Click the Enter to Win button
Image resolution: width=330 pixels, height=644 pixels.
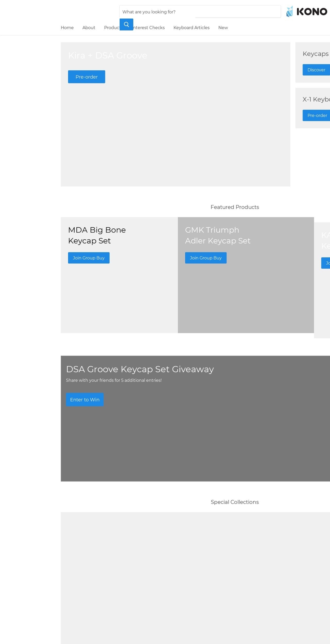click(x=85, y=400)
